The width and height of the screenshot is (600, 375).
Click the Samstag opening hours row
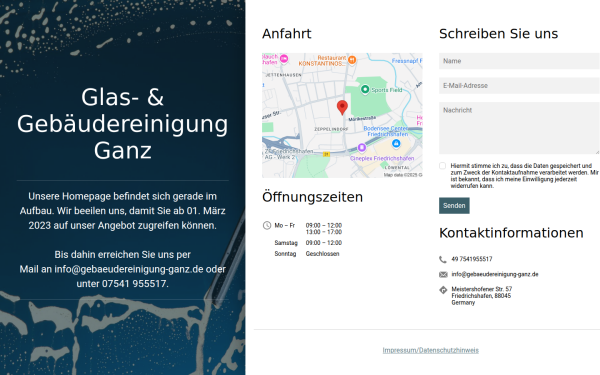308,243
